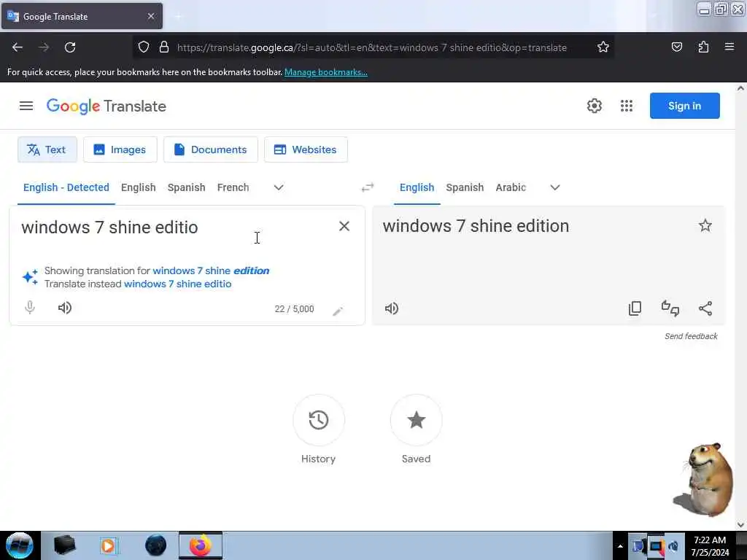Translate instead 'windows 7 shine editio'

point(178,284)
